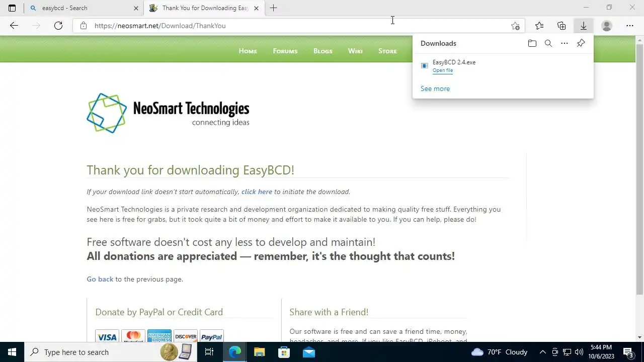
Task: Click the taskbar search box
Action: (x=110, y=352)
